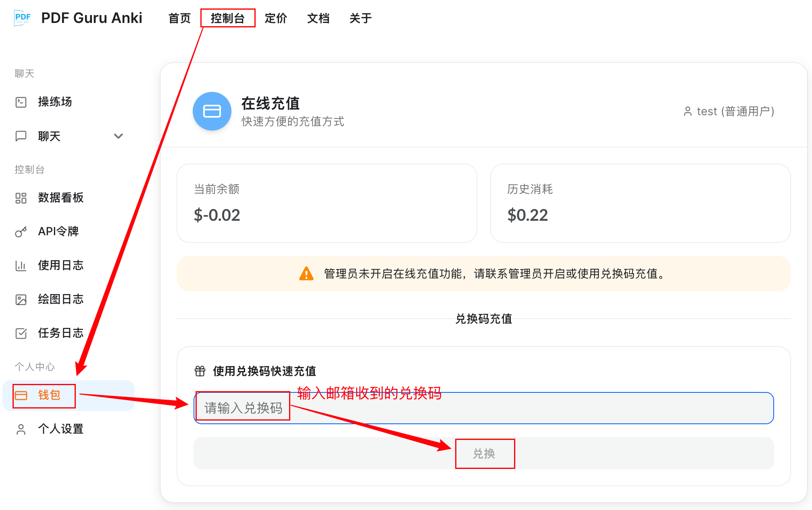Click the test (普通用户) user label
The image size is (812, 510).
729,111
